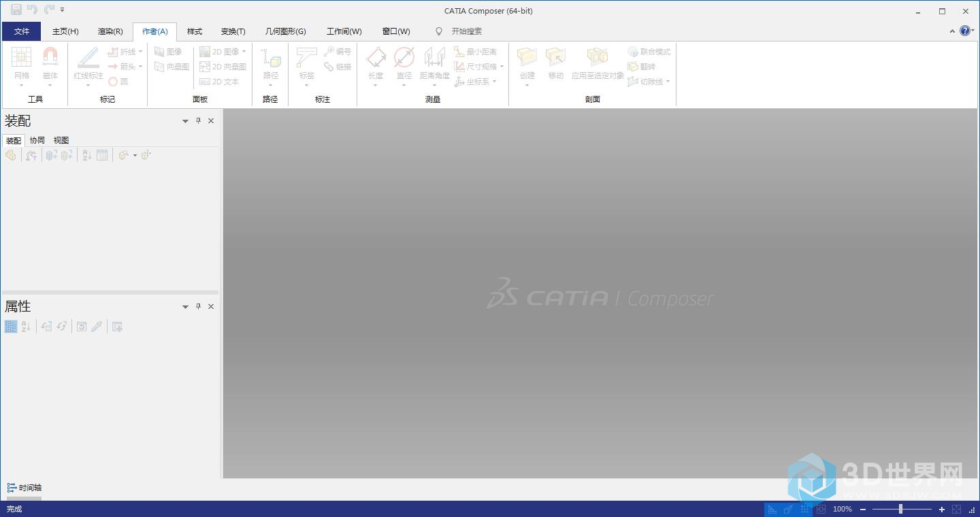The width and height of the screenshot is (980, 517).
Task: Switch to the 工作间(W) ribbon tab
Action: pyautogui.click(x=344, y=31)
